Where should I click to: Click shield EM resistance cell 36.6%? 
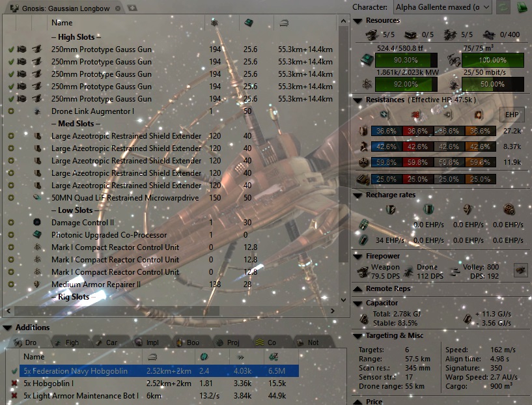[x=386, y=131]
